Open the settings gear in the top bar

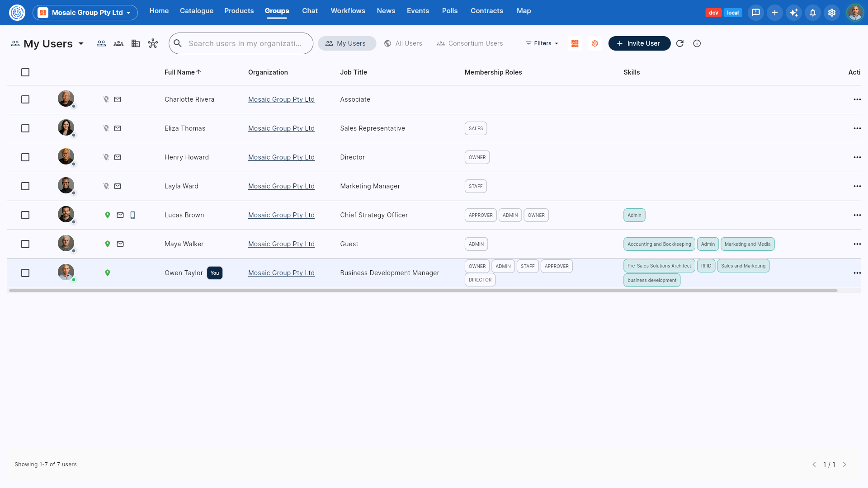click(x=832, y=13)
